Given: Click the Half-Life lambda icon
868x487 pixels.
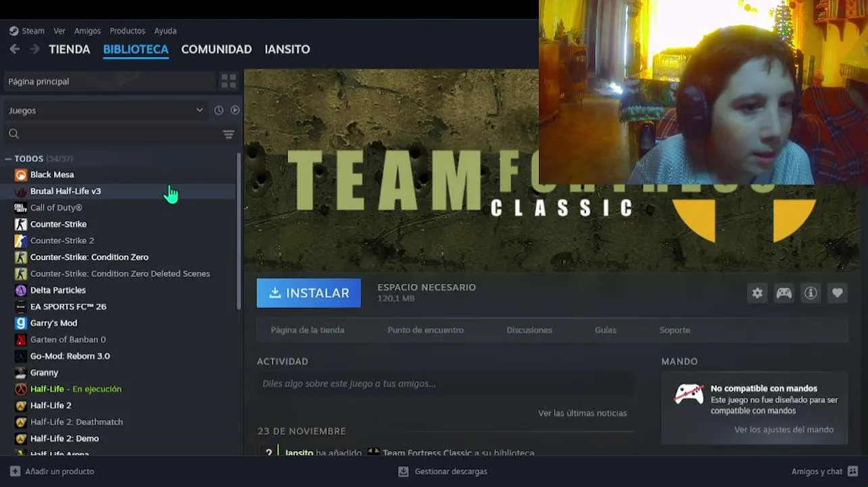Looking at the screenshot, I should pyautogui.click(x=21, y=389).
